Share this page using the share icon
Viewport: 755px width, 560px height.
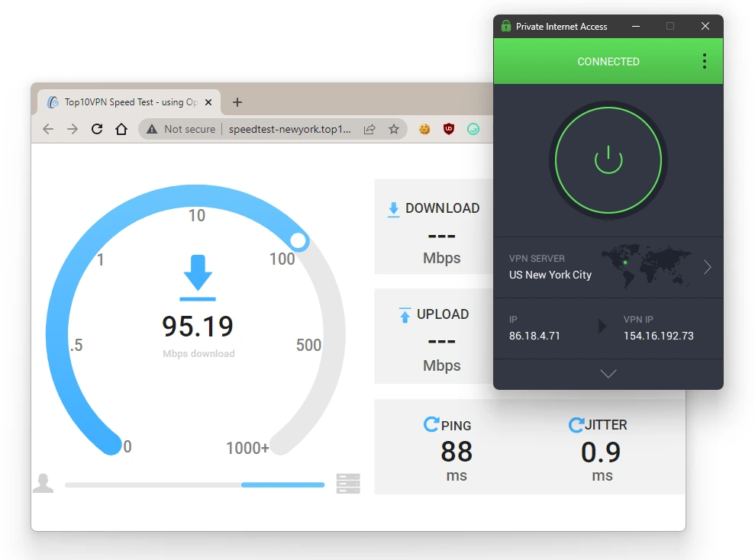pos(369,130)
